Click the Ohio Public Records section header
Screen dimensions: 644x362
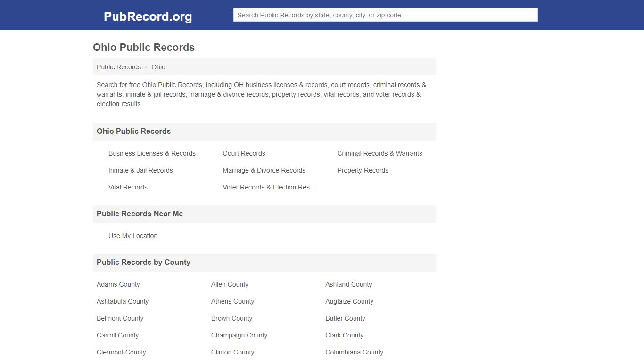[264, 132]
